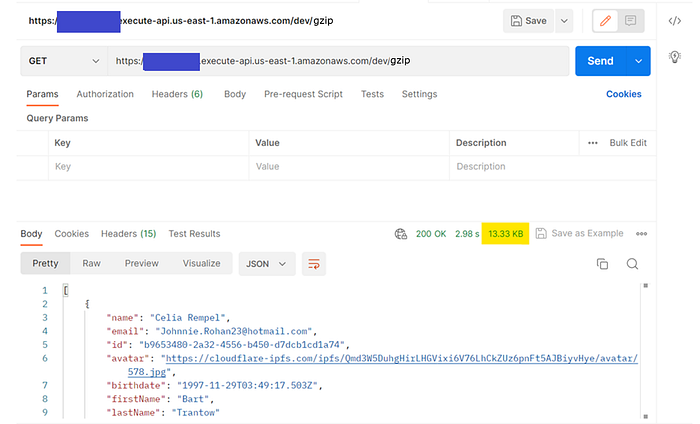Image resolution: width=700 pixels, height=424 pixels.
Task: Click the lightbulb info icon
Action: pos(674,58)
